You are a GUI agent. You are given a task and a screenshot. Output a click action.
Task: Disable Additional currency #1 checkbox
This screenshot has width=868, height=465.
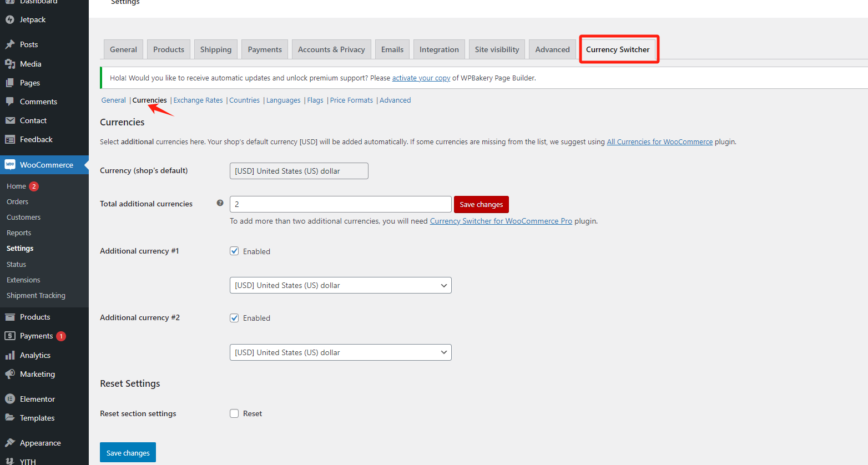(x=235, y=251)
